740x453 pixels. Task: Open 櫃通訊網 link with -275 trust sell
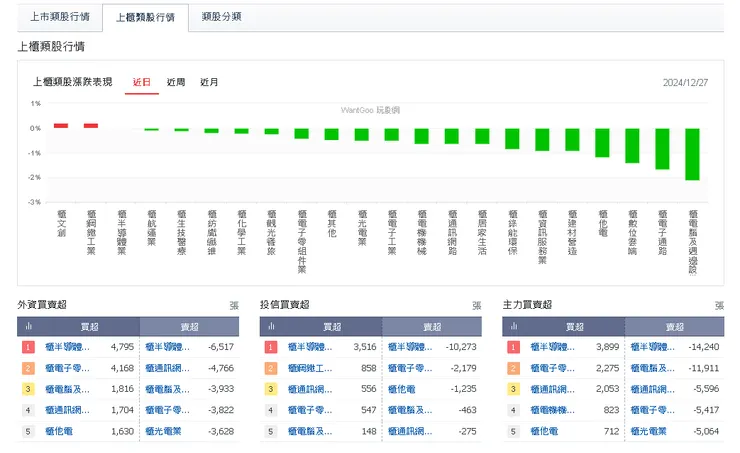pyautogui.click(x=410, y=431)
